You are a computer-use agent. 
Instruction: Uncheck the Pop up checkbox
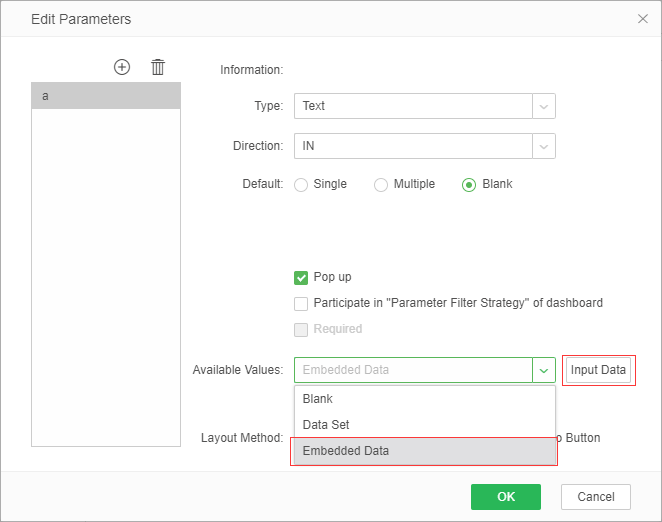pyautogui.click(x=301, y=278)
